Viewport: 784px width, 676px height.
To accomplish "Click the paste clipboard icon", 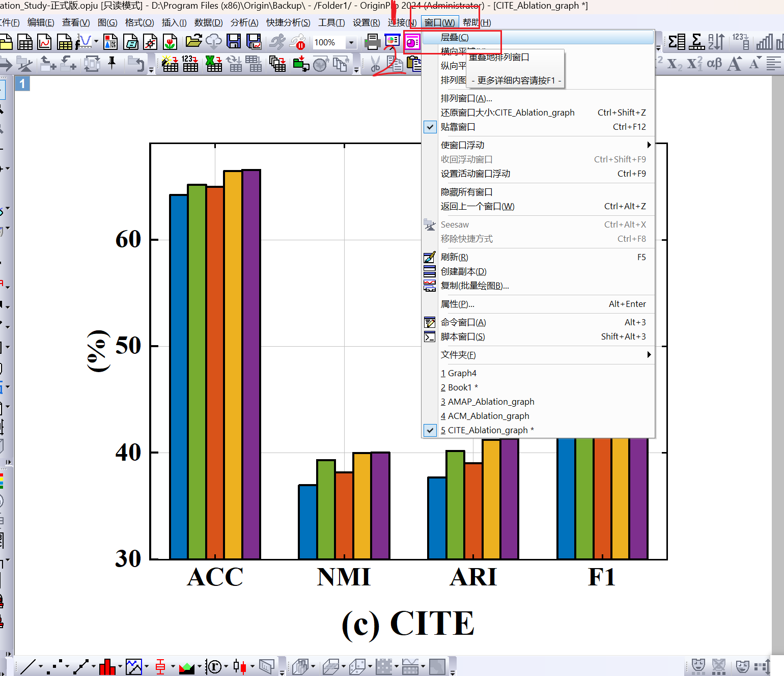I will tap(415, 64).
